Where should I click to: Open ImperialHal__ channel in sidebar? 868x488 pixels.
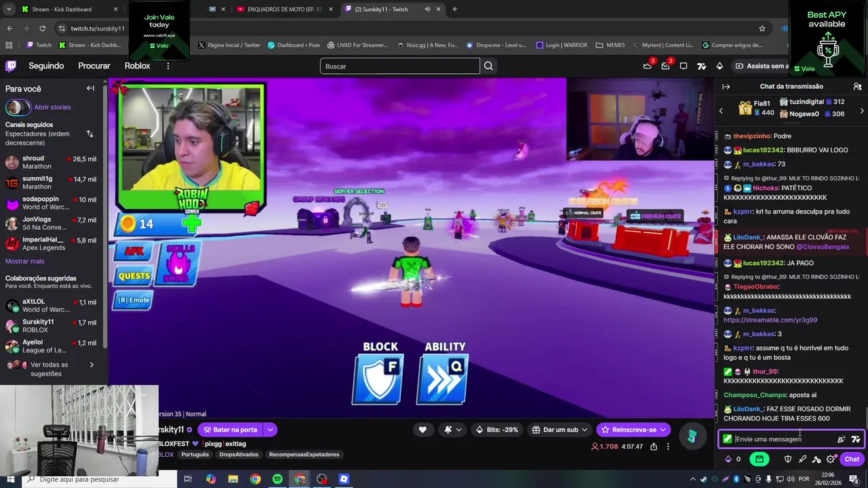click(x=53, y=244)
